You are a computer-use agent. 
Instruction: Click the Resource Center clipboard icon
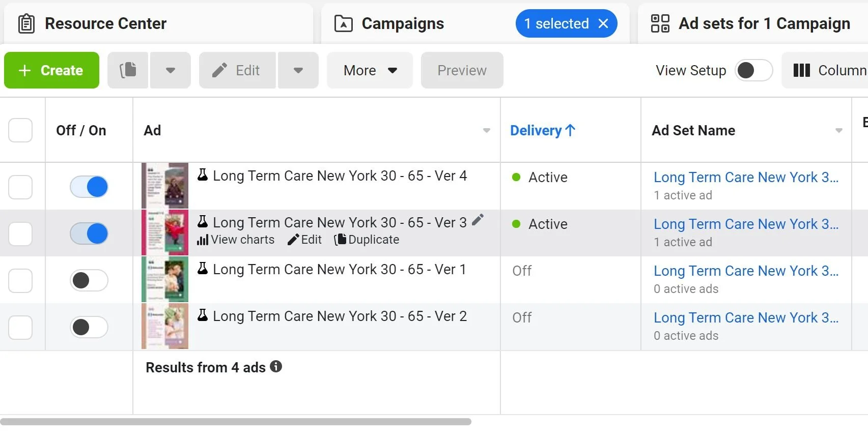26,23
